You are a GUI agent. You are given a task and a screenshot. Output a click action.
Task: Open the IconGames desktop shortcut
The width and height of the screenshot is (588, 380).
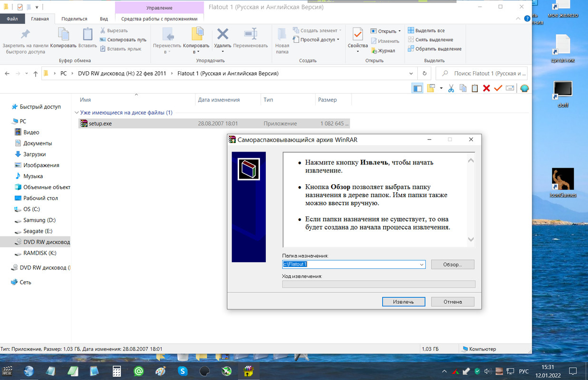tap(563, 183)
